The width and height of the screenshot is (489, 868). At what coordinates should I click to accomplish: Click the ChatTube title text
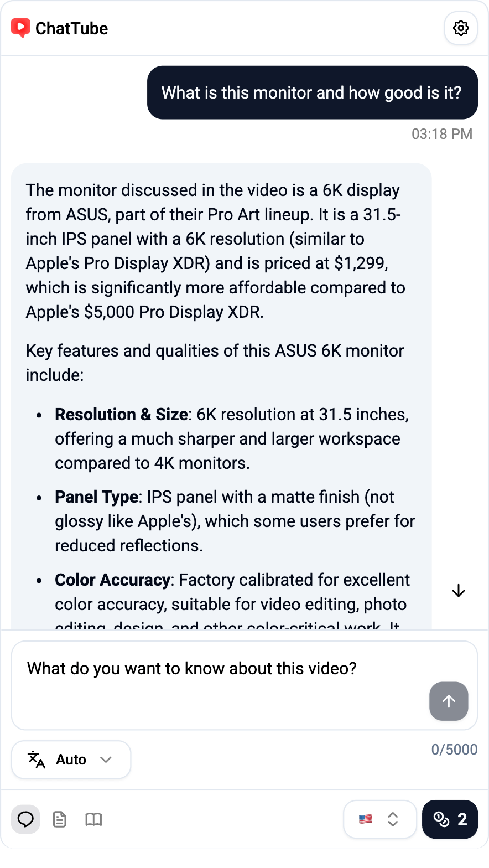71,28
